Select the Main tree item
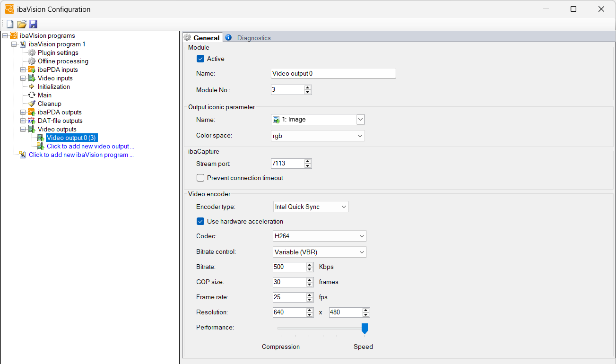616x364 pixels. (45, 95)
